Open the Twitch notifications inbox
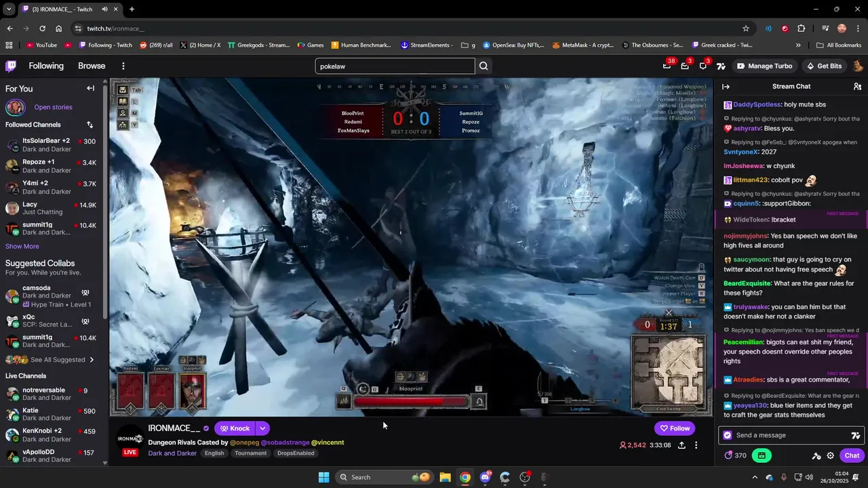This screenshot has width=868, height=488. (685, 66)
